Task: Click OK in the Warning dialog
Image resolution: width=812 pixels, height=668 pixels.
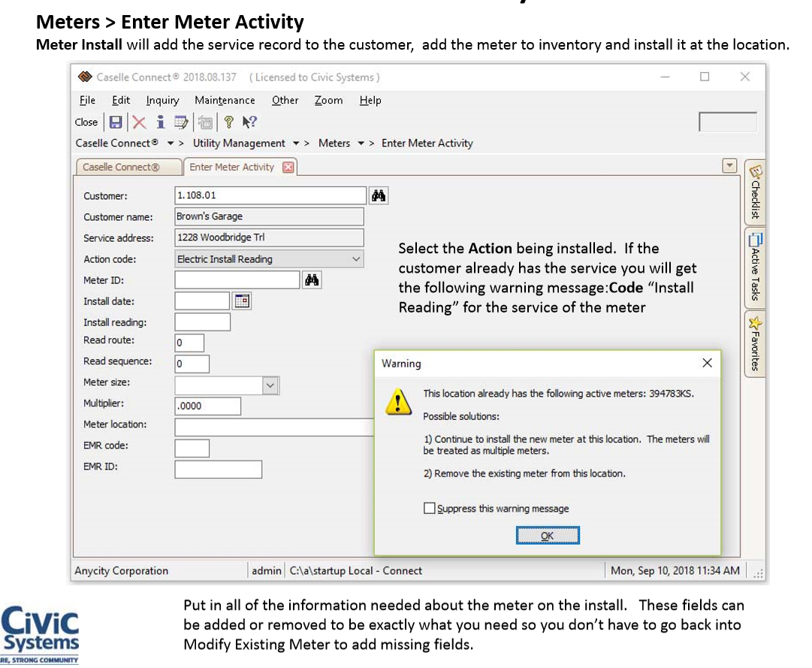Action: [548, 536]
